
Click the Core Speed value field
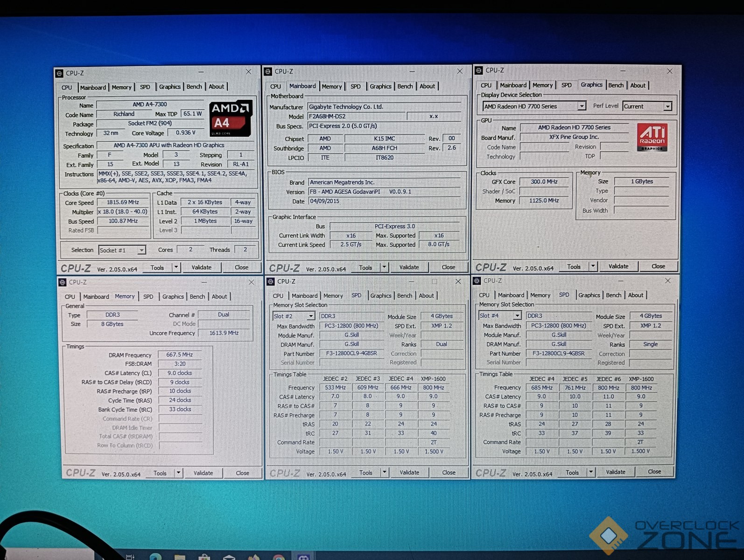123,203
